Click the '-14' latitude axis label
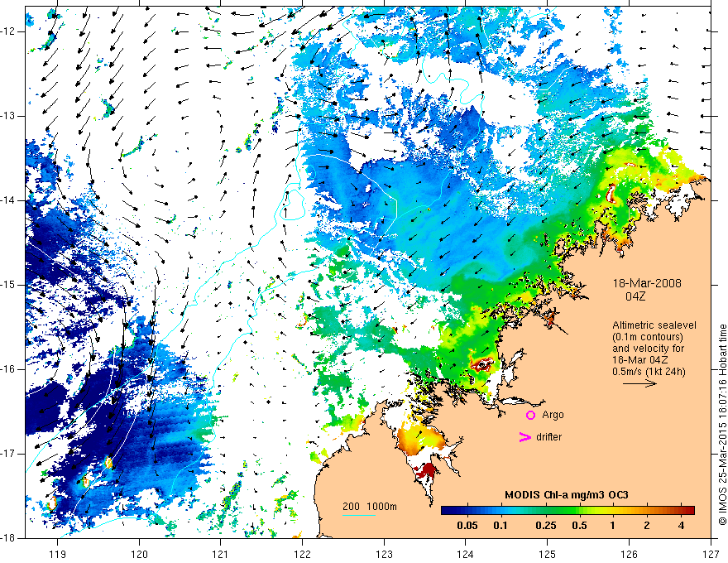The height and width of the screenshot is (563, 728). pyautogui.click(x=7, y=200)
